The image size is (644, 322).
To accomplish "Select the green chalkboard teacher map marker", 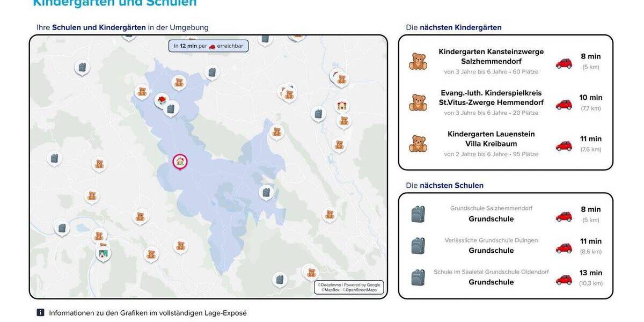I will pyautogui.click(x=103, y=253).
